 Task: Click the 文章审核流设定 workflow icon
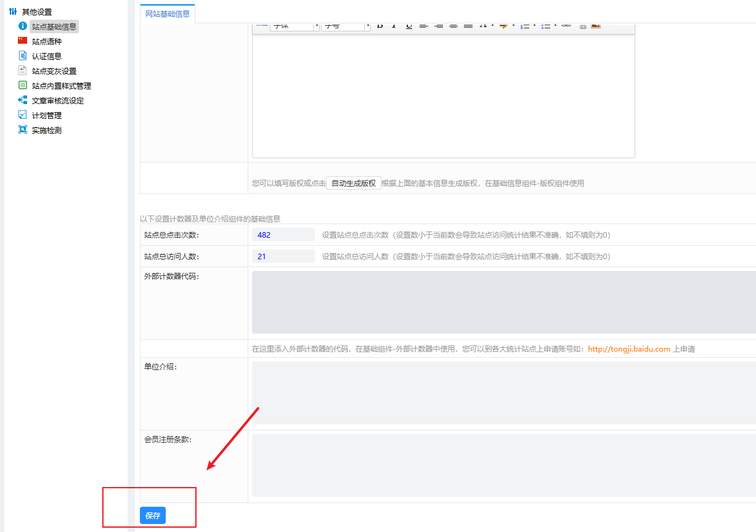(x=23, y=100)
